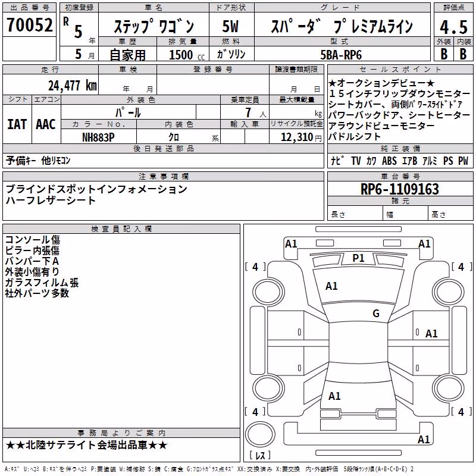The width and height of the screenshot is (476, 476).
Task: Click the 後日発送部品 section header
Action: 163,148
